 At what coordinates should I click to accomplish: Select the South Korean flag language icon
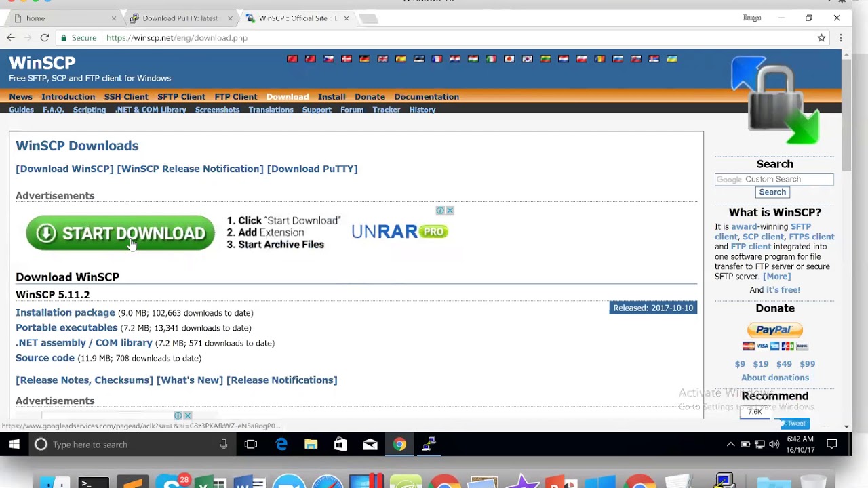pos(527,59)
